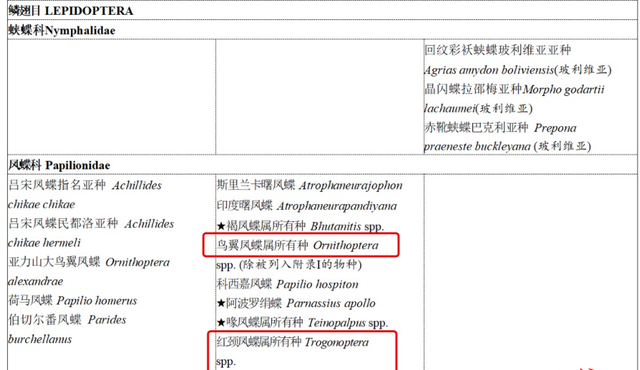Image resolution: width=640 pixels, height=370 pixels.
Task: Click '吕宋凤蝶指名亚种 Achillides' entry
Action: 85,185
